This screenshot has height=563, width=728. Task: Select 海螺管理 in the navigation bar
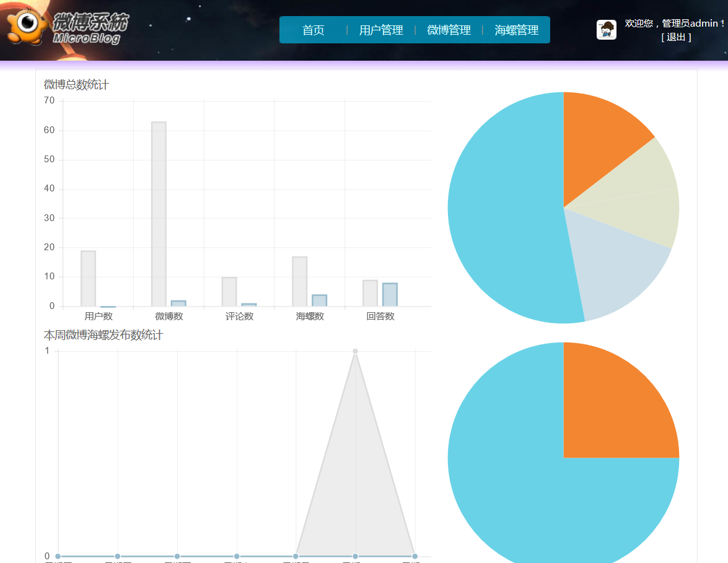tap(517, 30)
